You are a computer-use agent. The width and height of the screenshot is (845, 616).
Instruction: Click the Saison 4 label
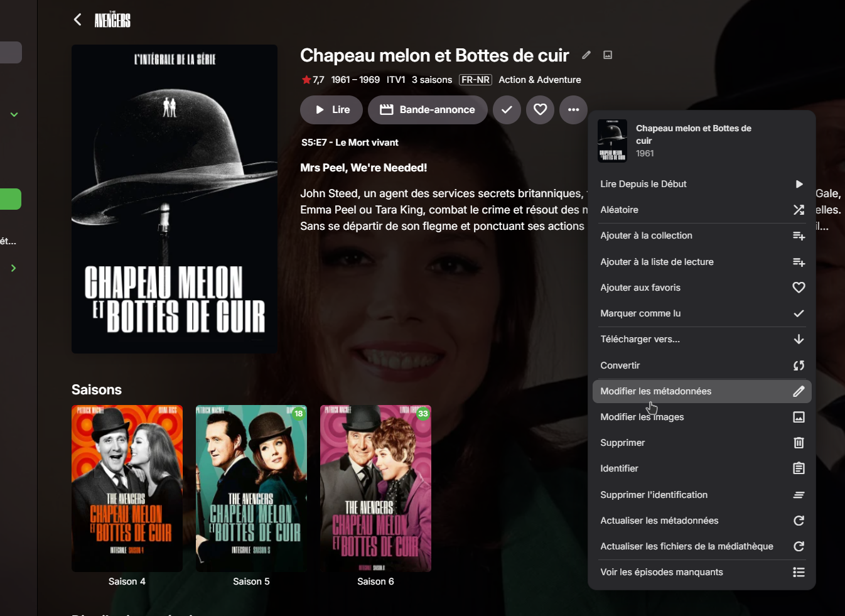[x=127, y=581]
